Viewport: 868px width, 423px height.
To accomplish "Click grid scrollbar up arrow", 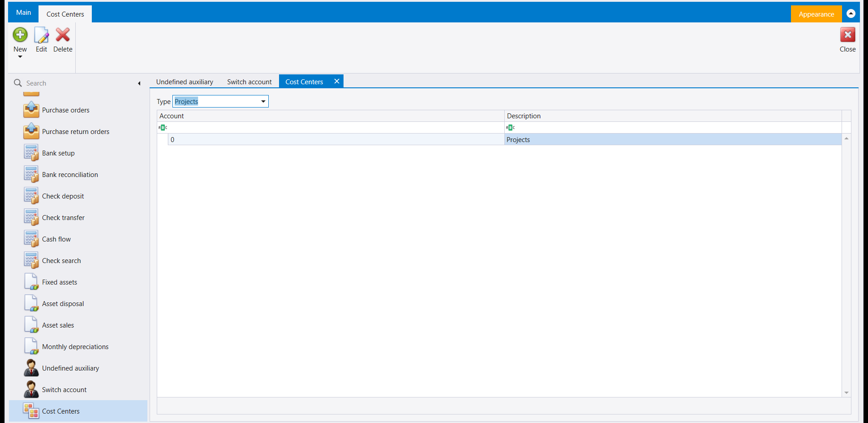I will point(847,138).
